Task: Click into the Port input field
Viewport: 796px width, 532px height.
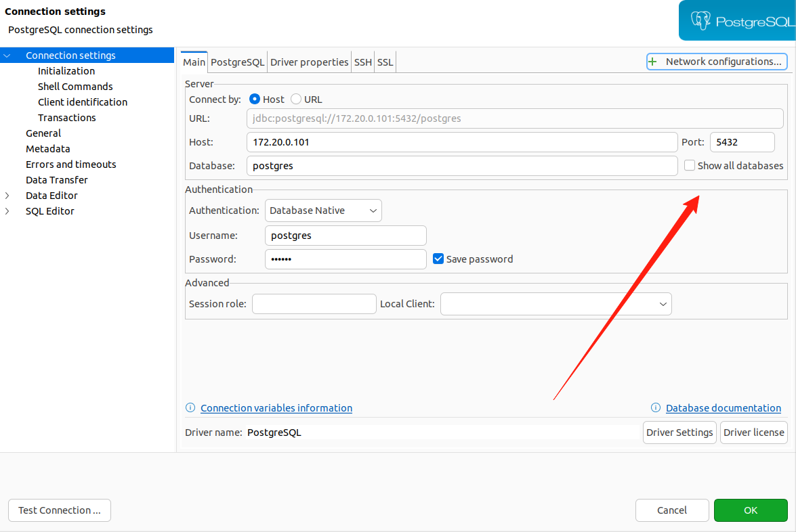Action: (741, 143)
